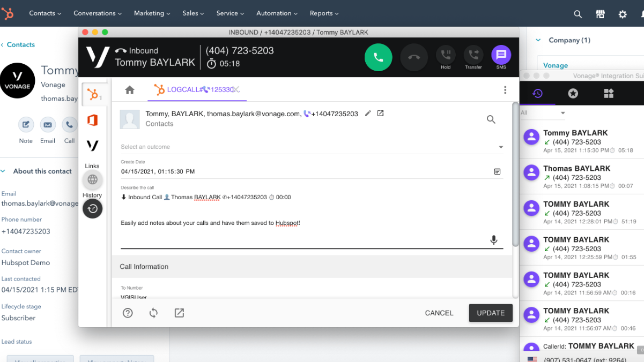Screen dimensions: 644x362
Task: Collapse the Company (1) section
Action: pyautogui.click(x=538, y=40)
